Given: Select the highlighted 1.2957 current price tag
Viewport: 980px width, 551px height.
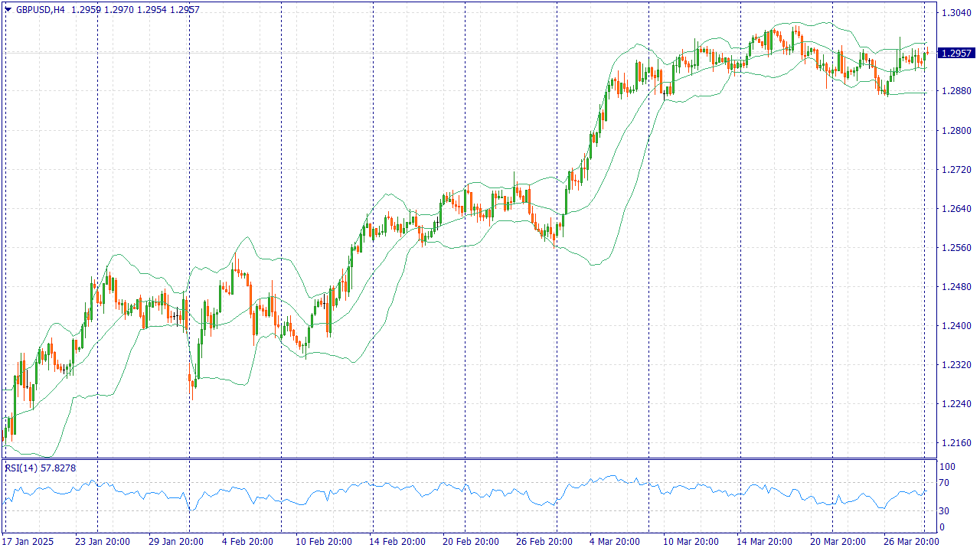Looking at the screenshot, I should click(x=957, y=53).
